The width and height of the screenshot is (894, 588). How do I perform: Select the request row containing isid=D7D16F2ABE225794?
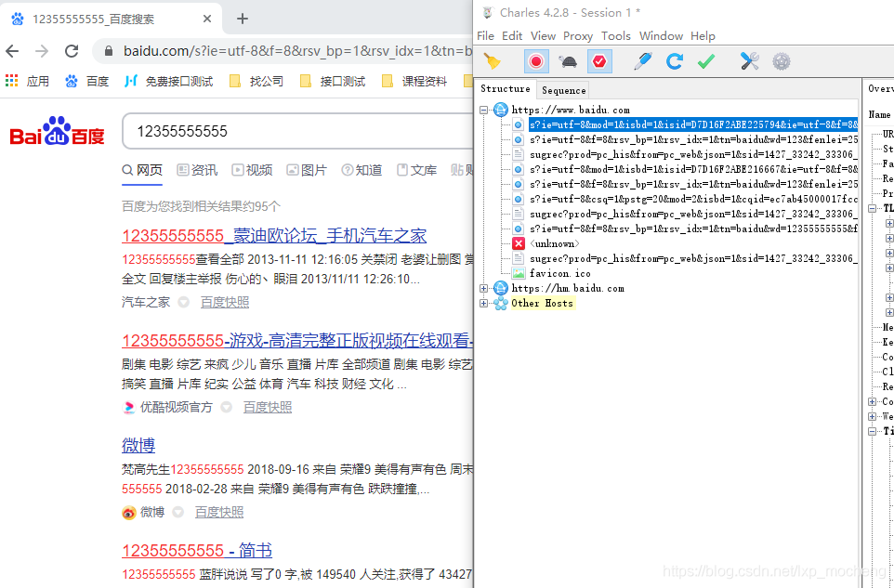point(693,124)
